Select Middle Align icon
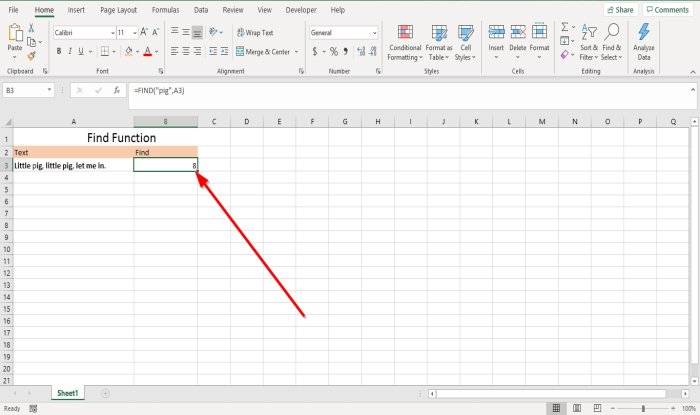700x415 pixels. point(186,32)
